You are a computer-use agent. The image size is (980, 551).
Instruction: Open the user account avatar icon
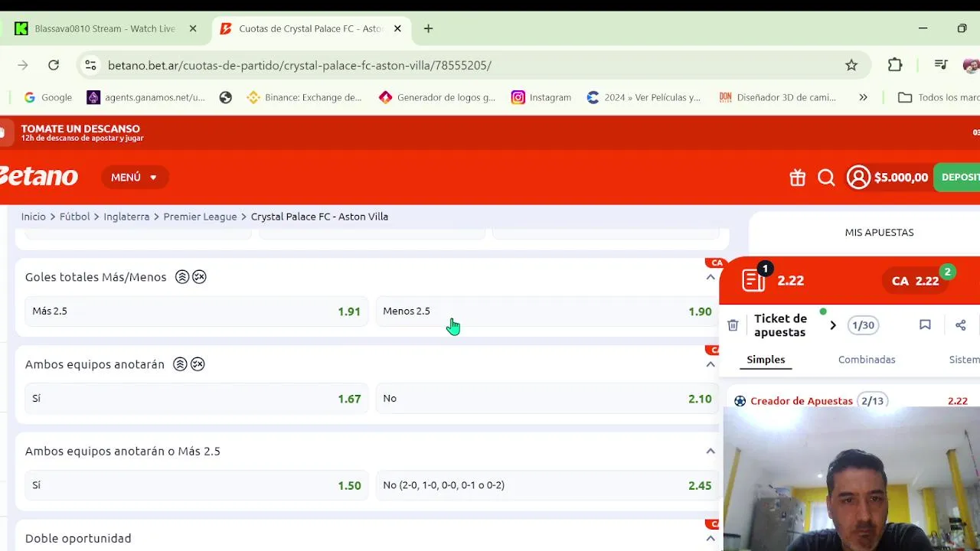[x=858, y=178]
